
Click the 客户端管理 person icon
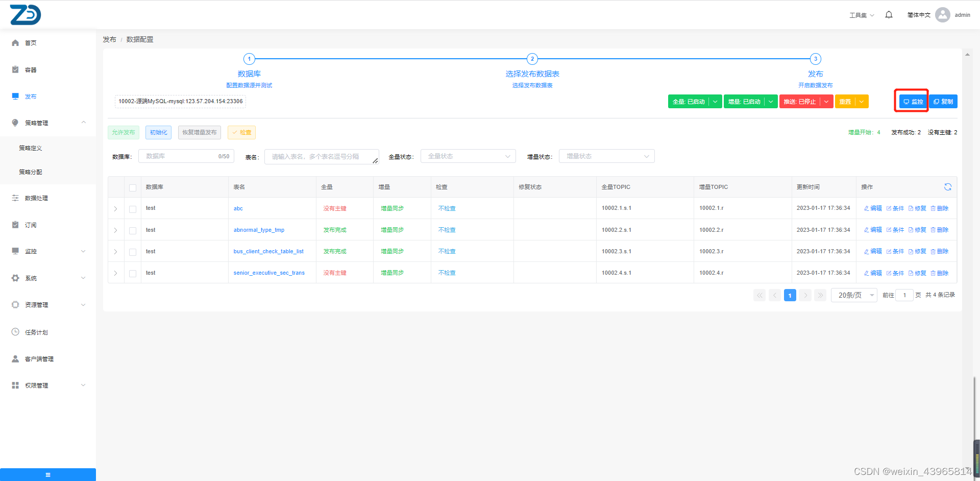click(x=15, y=358)
